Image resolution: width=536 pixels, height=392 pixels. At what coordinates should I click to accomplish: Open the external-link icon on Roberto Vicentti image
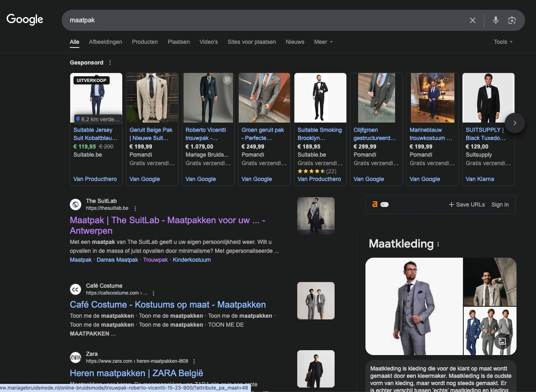coord(227,80)
